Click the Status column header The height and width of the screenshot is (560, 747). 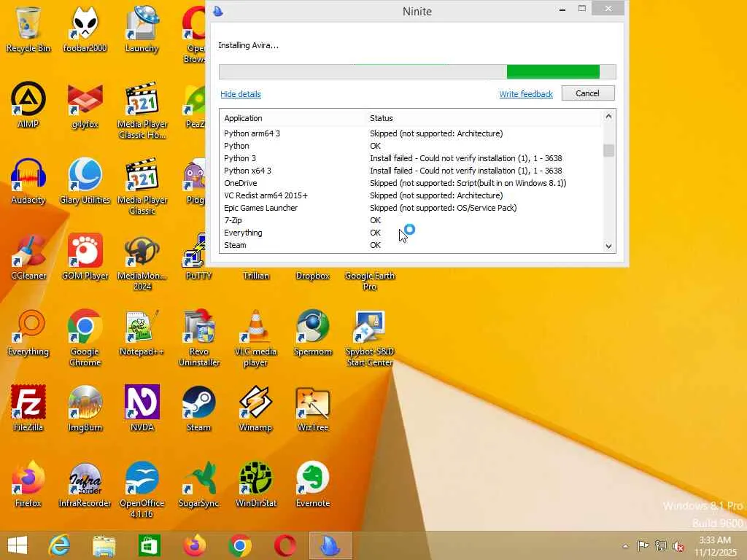pyautogui.click(x=382, y=118)
